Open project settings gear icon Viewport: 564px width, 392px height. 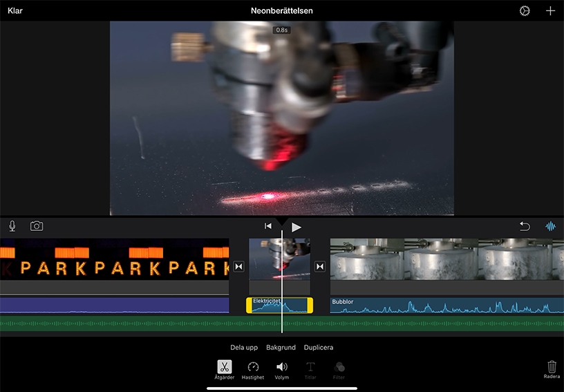tap(525, 11)
